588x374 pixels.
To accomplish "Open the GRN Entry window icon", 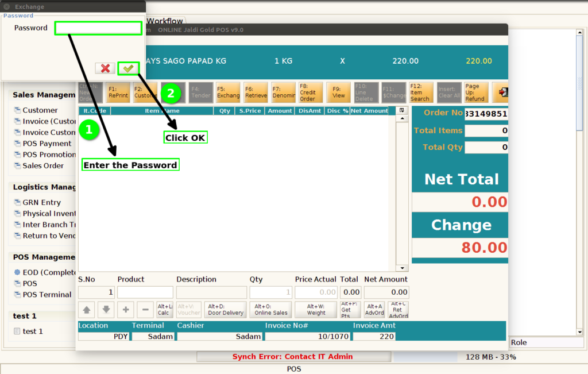I will pyautogui.click(x=17, y=202).
